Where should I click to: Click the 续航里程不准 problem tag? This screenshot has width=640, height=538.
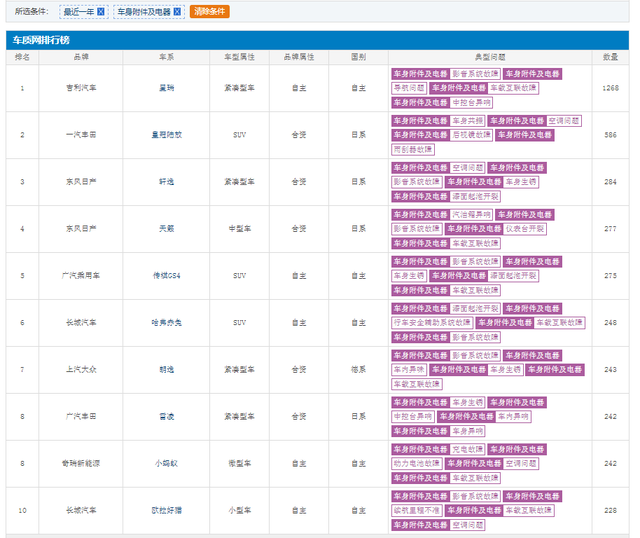click(417, 511)
